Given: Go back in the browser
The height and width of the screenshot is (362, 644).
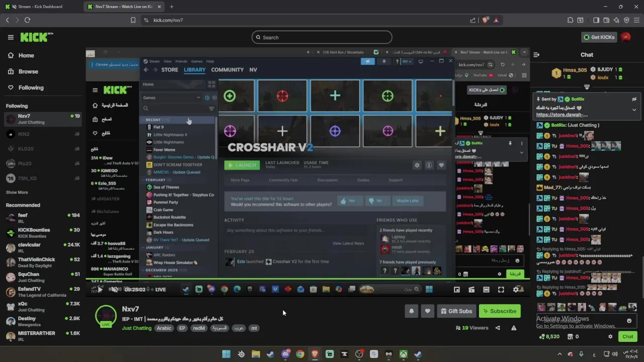Looking at the screenshot, I should coord(7,20).
